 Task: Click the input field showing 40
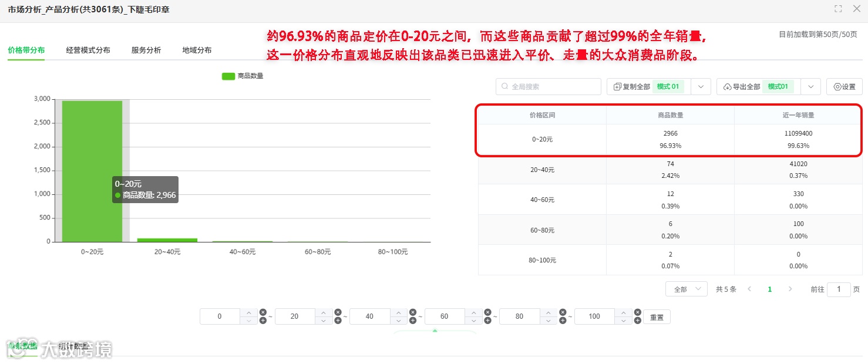369,316
